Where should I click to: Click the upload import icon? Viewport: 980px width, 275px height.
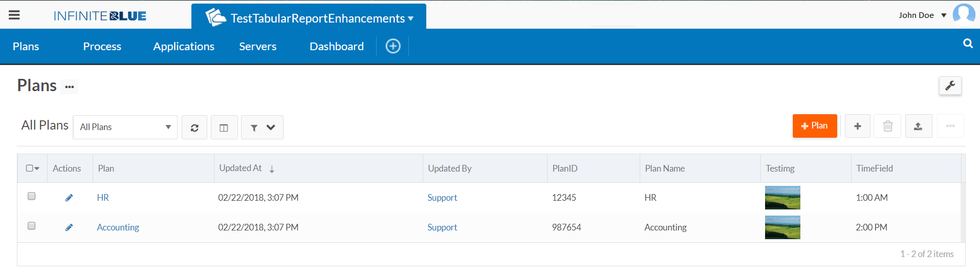point(918,126)
